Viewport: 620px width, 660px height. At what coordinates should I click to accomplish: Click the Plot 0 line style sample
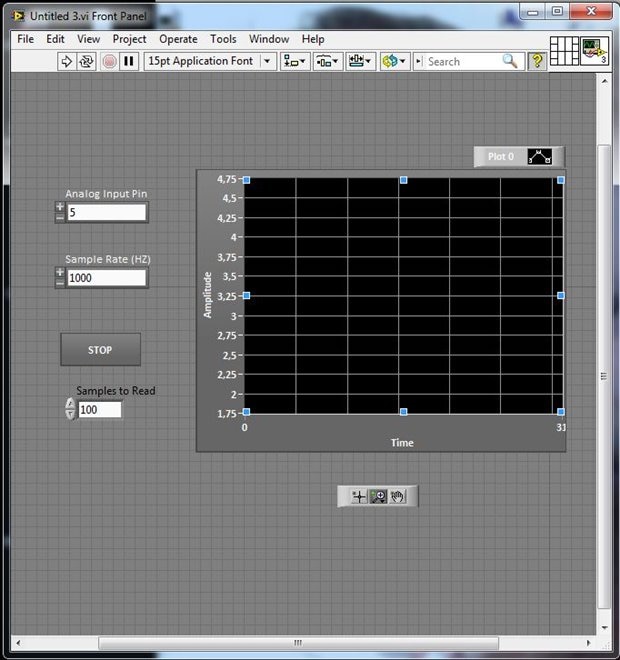(x=540, y=157)
